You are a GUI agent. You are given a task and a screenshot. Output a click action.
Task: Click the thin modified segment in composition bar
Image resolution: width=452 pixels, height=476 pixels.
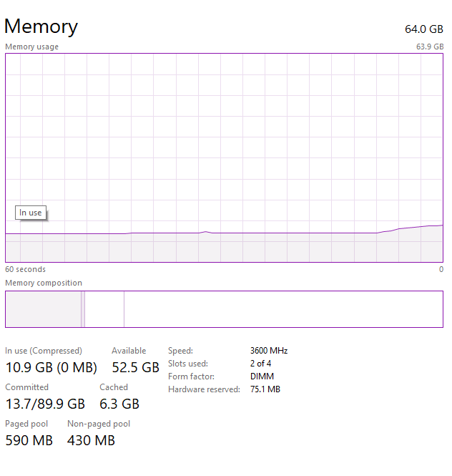point(83,309)
